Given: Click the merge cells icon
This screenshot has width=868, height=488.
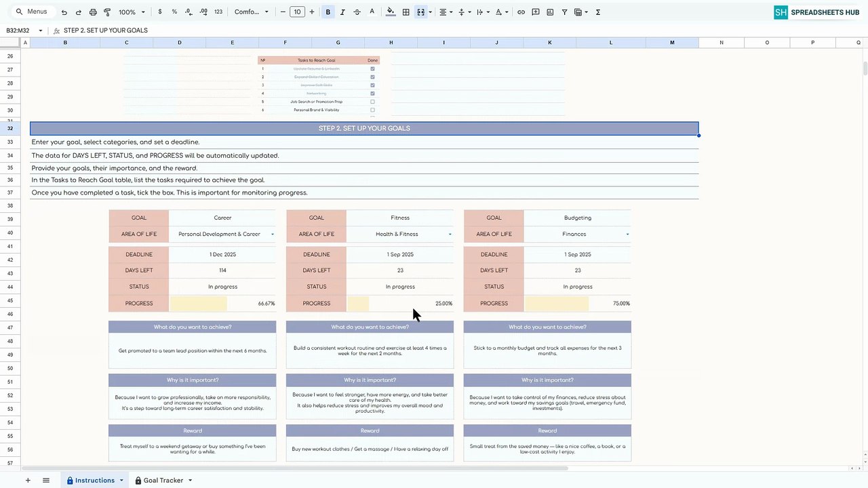Looking at the screenshot, I should pos(420,12).
